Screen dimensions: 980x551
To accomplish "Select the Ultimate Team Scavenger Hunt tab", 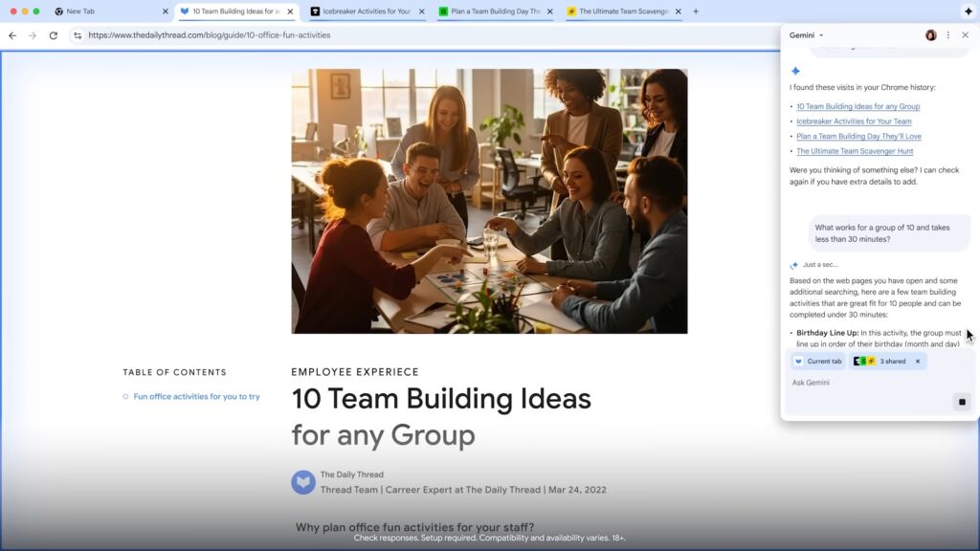I will (x=622, y=11).
